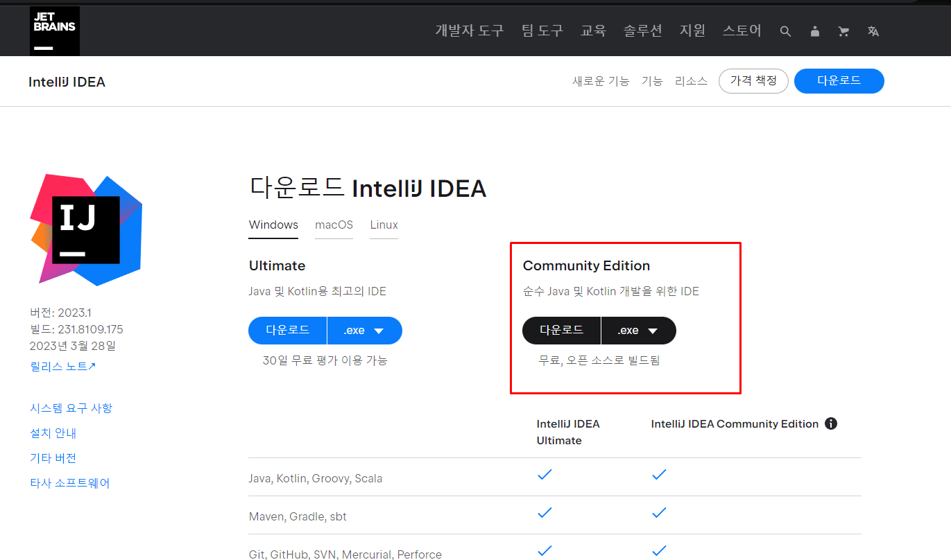Screen dimensions: 951x560
Task: Open the 설치 안내 link
Action: pyautogui.click(x=53, y=433)
